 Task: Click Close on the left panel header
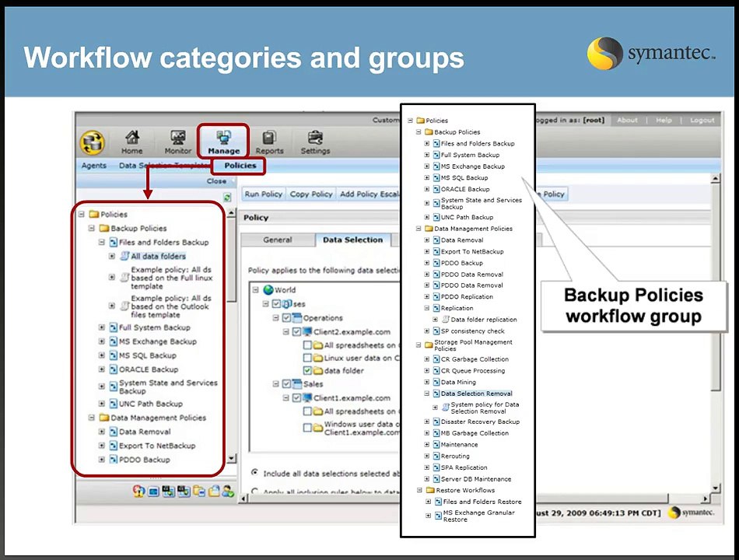click(x=216, y=181)
